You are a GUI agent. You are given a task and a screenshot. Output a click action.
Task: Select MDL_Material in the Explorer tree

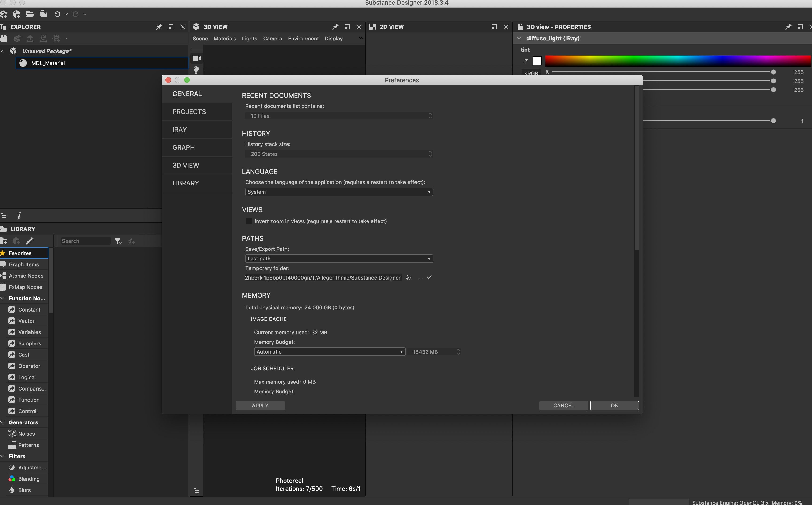click(x=102, y=63)
